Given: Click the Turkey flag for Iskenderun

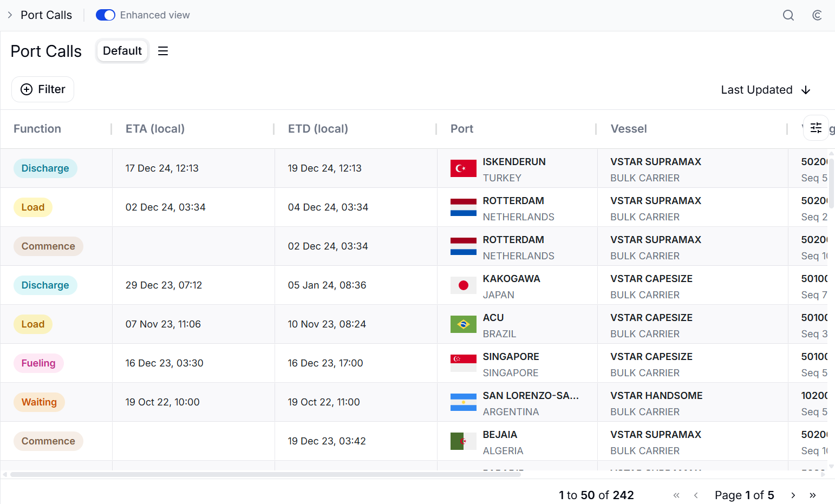Looking at the screenshot, I should point(464,168).
